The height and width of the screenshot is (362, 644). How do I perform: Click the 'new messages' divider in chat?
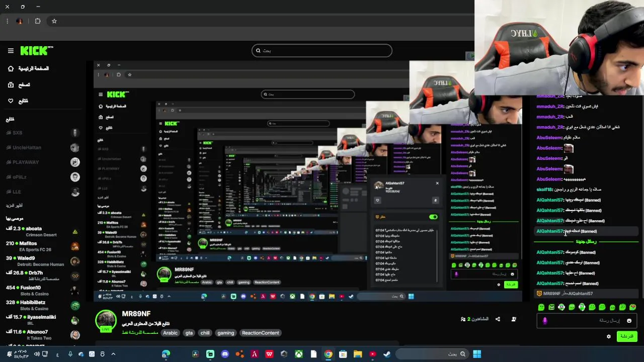tap(587, 242)
